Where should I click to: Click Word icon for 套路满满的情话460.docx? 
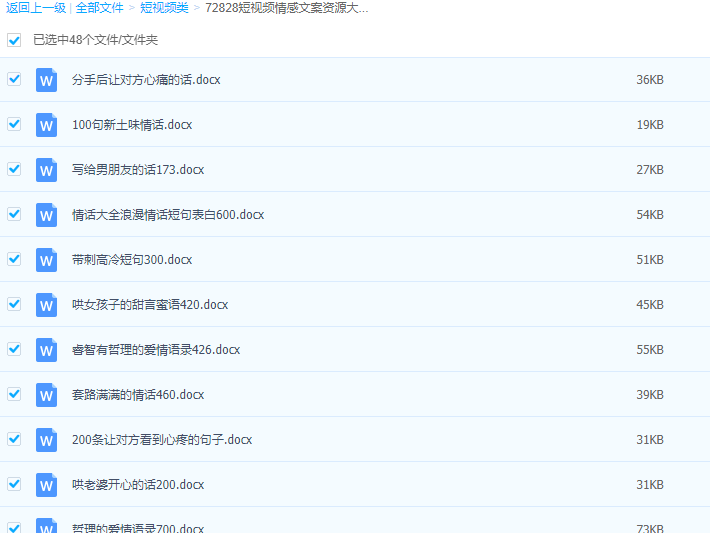click(46, 395)
